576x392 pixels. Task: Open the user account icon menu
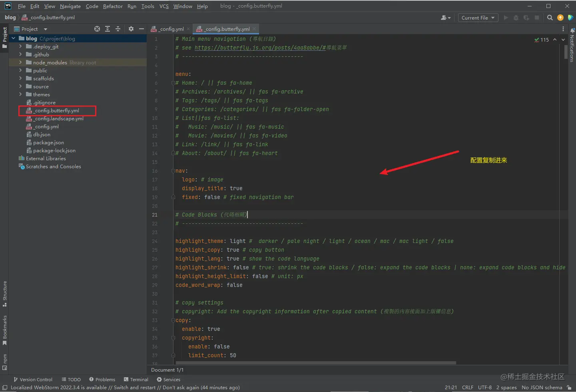click(x=445, y=18)
